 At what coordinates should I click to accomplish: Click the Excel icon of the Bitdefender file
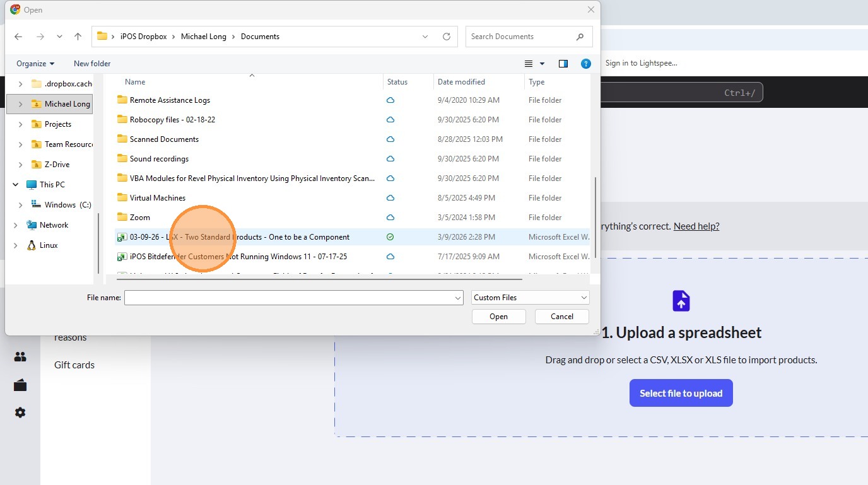click(122, 257)
